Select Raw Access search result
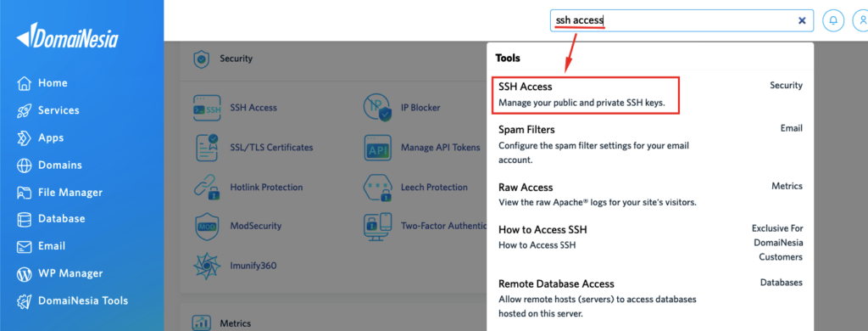The width and height of the screenshot is (868, 331). [x=650, y=194]
